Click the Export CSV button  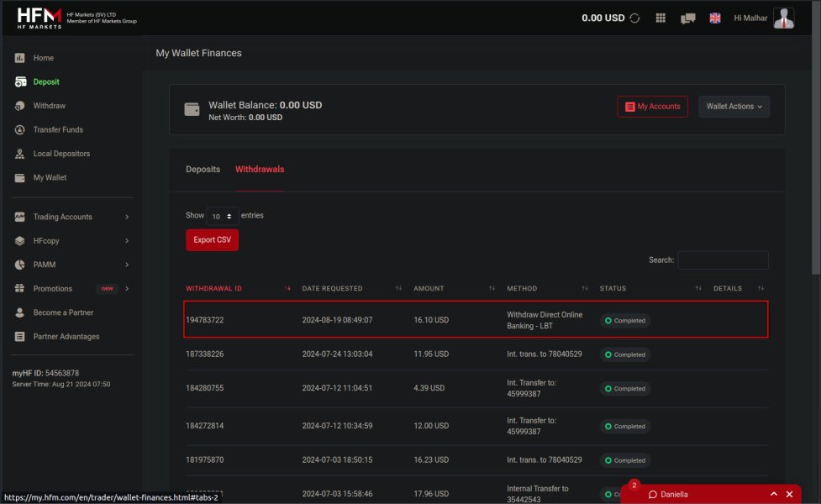[x=212, y=240]
